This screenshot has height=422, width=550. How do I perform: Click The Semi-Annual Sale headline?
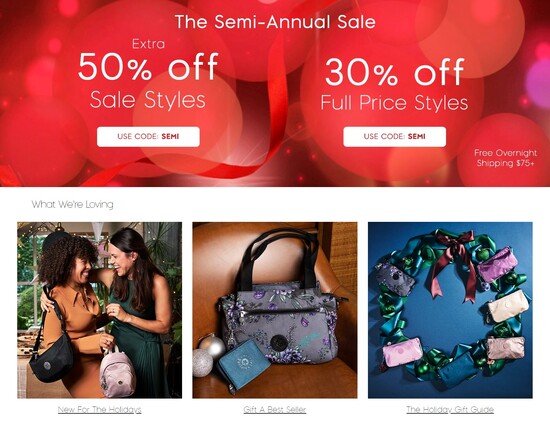(275, 22)
